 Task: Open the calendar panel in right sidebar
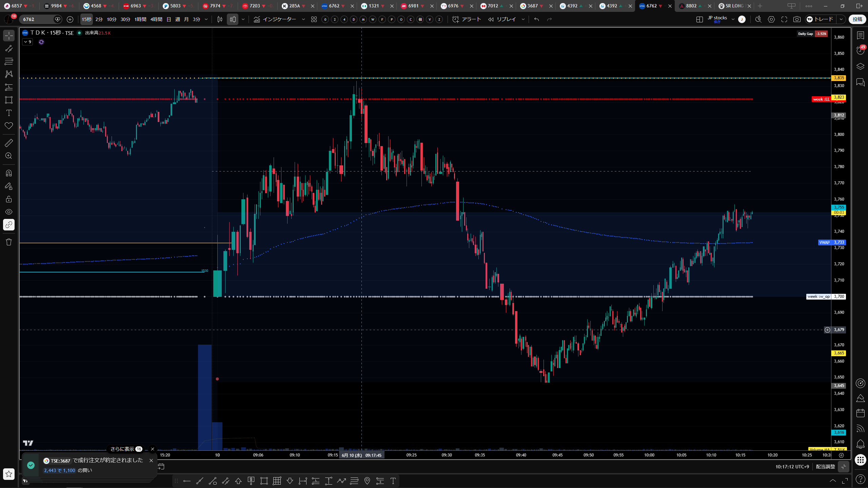pyautogui.click(x=861, y=413)
